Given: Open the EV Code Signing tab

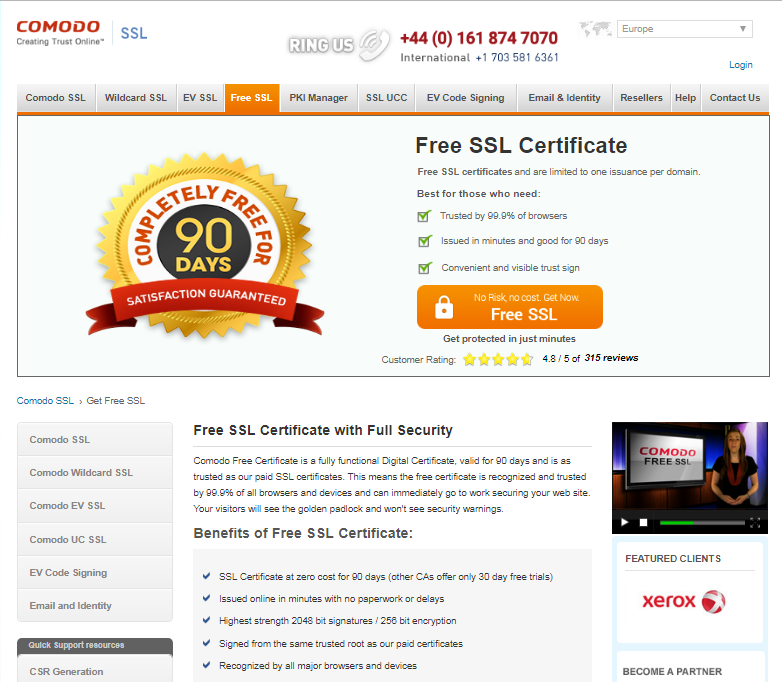Looking at the screenshot, I should [465, 98].
